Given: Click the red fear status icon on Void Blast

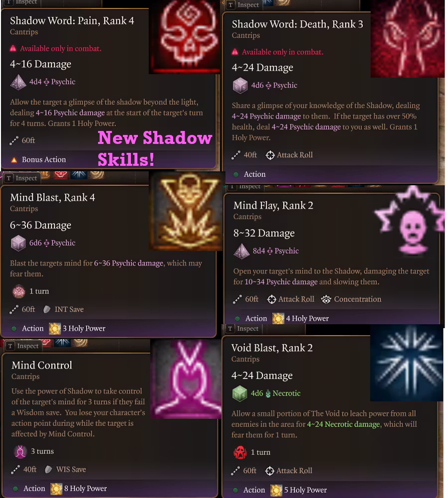Looking at the screenshot, I should 240,452.
